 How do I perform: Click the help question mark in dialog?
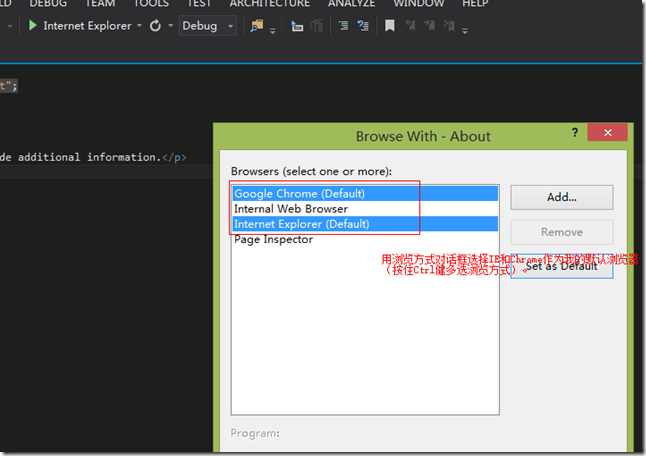coord(574,133)
